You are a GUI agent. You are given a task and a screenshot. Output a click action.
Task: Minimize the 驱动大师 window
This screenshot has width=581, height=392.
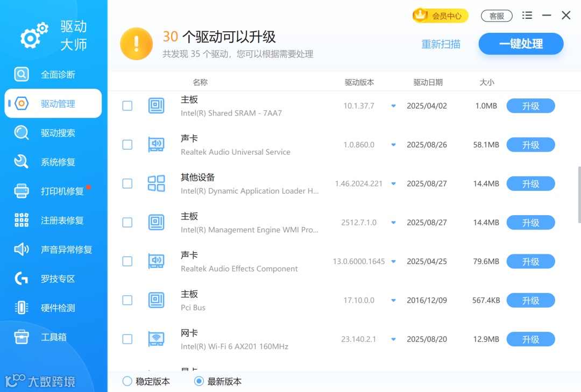tap(547, 15)
